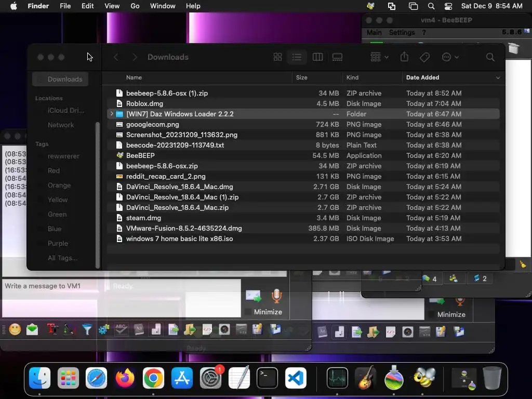Switch Finder to list view
532x399 pixels.
pyautogui.click(x=297, y=57)
